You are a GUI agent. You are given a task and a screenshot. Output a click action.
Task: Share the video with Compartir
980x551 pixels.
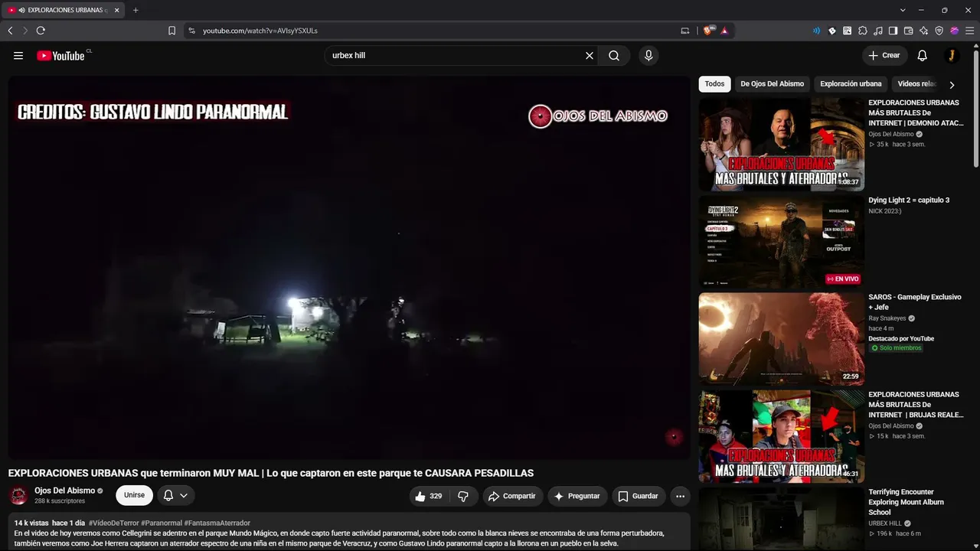tap(512, 496)
